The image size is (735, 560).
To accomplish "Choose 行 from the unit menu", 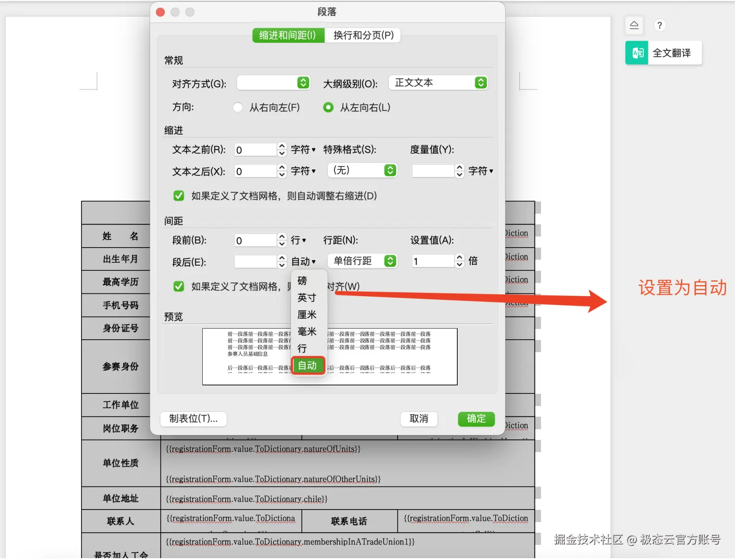I will point(309,348).
